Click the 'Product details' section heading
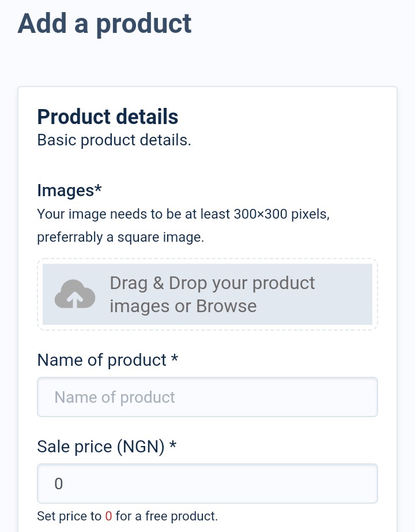Viewport: 415px width, 532px height. click(107, 117)
